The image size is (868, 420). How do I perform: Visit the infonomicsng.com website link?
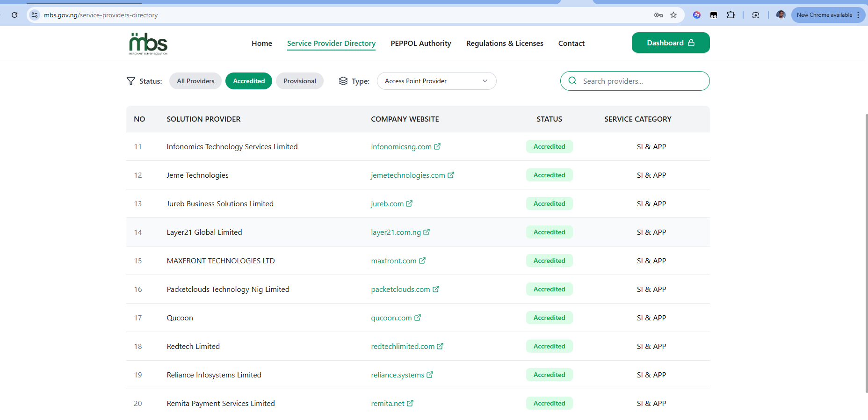pyautogui.click(x=401, y=146)
